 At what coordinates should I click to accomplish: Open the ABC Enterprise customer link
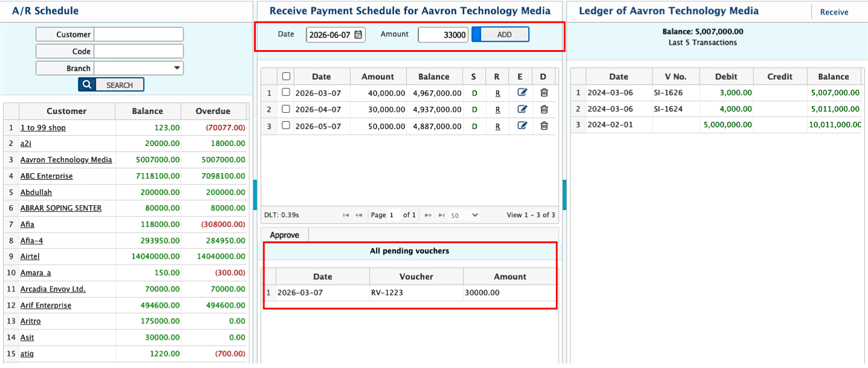pos(46,176)
